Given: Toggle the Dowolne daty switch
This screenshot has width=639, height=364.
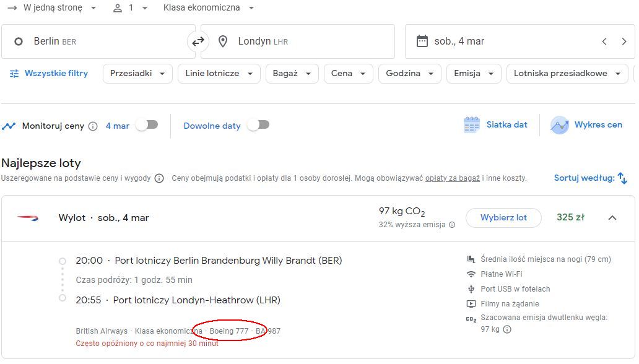Looking at the screenshot, I should coord(258,124).
